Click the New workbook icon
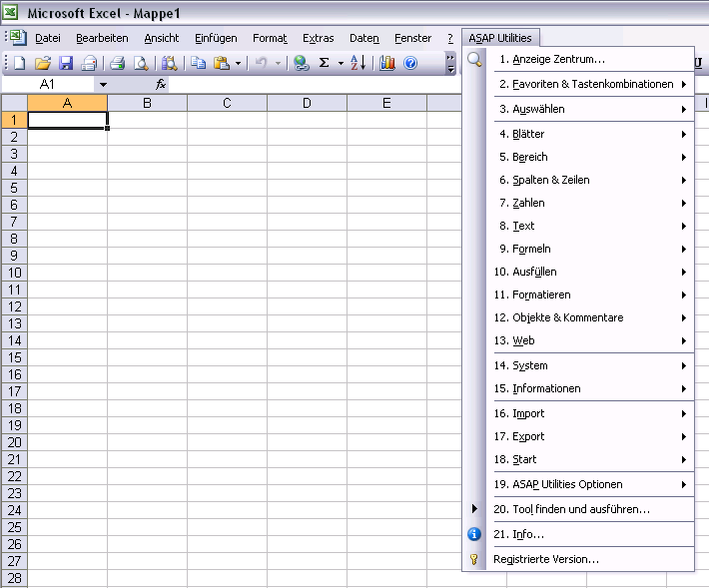 point(19,63)
